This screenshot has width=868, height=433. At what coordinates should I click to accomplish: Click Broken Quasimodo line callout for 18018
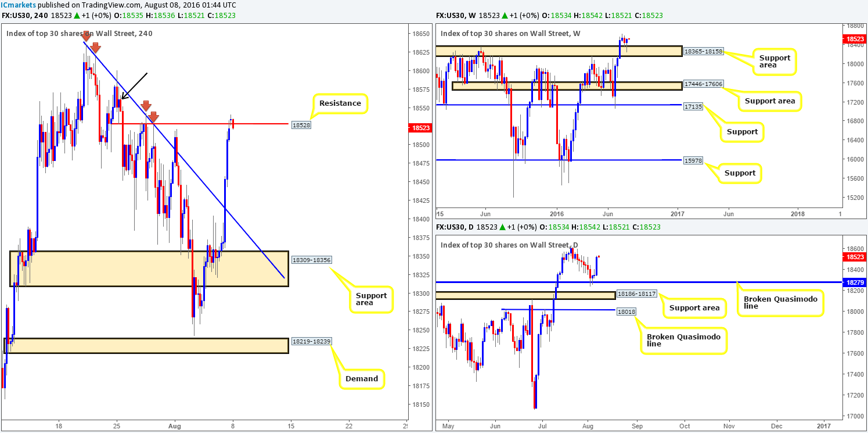click(683, 339)
